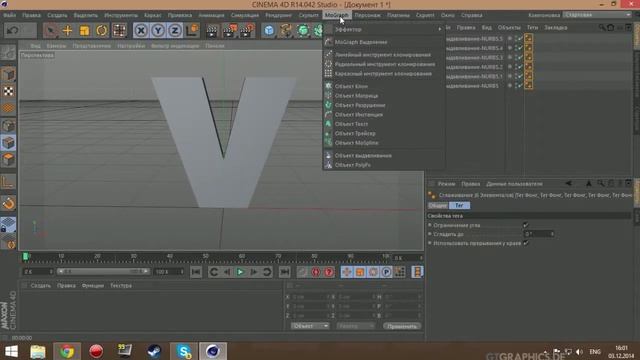Switch to Общие tab in attributes
Viewport: 640px width, 360px height.
pyautogui.click(x=438, y=205)
